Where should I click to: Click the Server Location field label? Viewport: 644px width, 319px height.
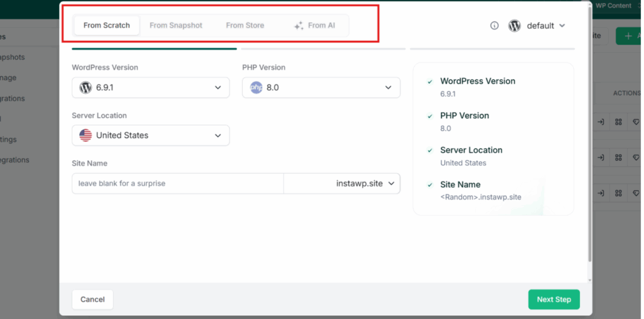[x=99, y=116]
